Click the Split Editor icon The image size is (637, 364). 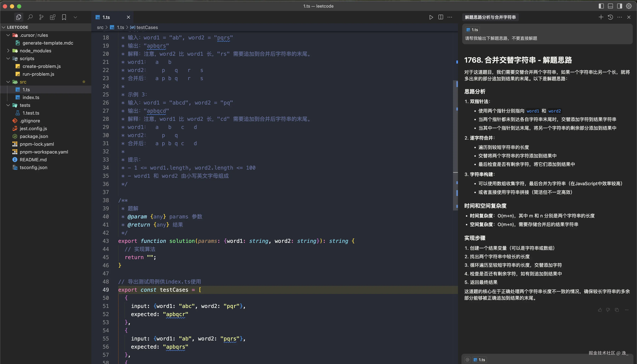pos(441,17)
